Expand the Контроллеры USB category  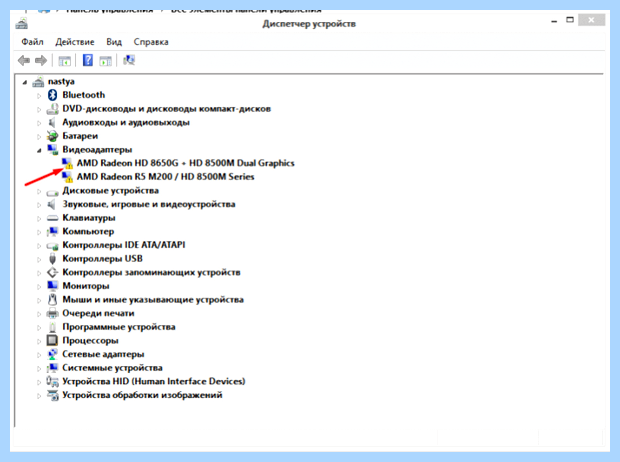[x=39, y=259]
